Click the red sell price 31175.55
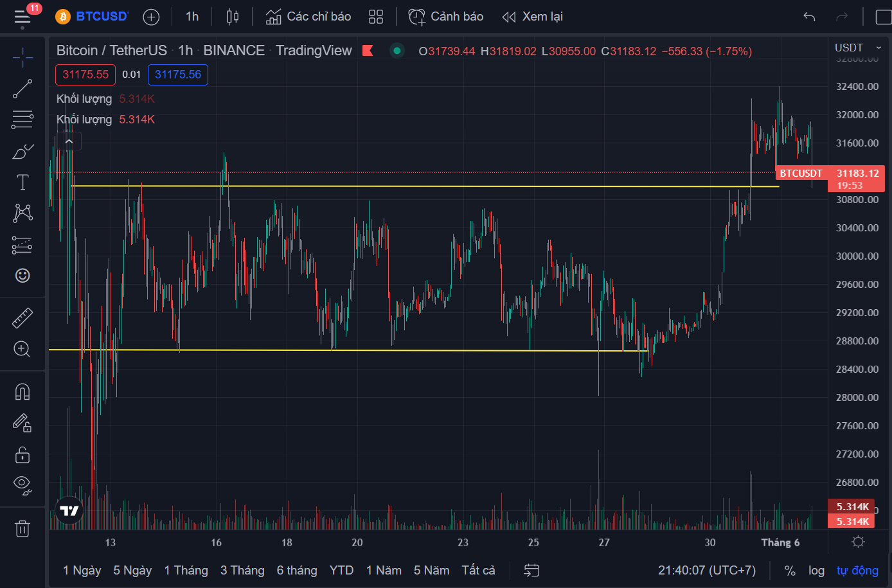 pos(85,75)
